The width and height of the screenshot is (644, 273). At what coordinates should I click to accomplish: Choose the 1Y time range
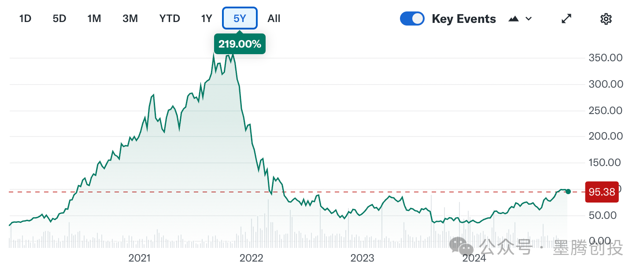pyautogui.click(x=206, y=18)
